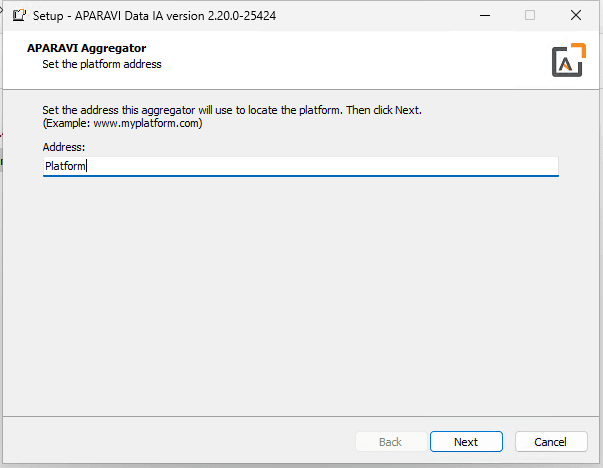Click the www.myplatform.com example text
This screenshot has height=468, width=603.
[x=146, y=123]
